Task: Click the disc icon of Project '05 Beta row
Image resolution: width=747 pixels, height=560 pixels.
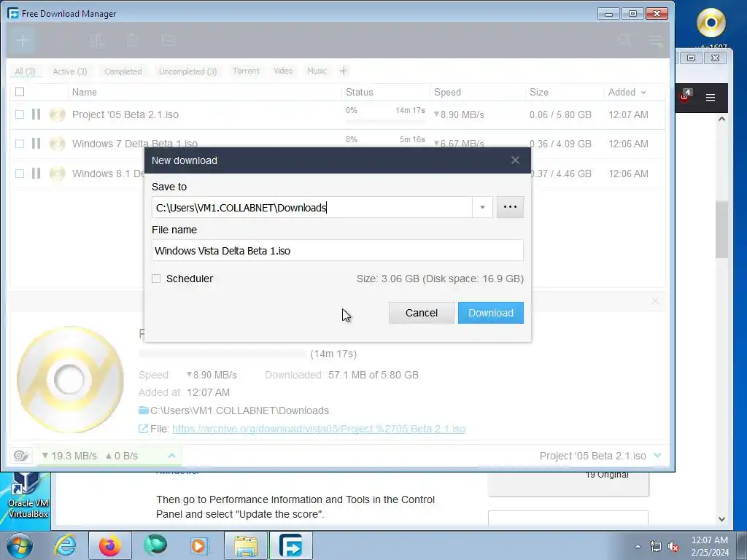Action: click(x=57, y=114)
